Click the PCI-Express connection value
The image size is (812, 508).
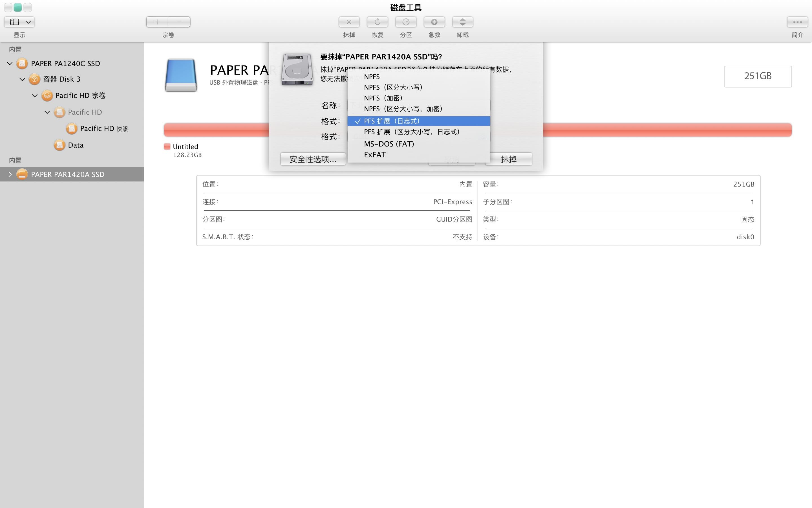click(x=453, y=202)
